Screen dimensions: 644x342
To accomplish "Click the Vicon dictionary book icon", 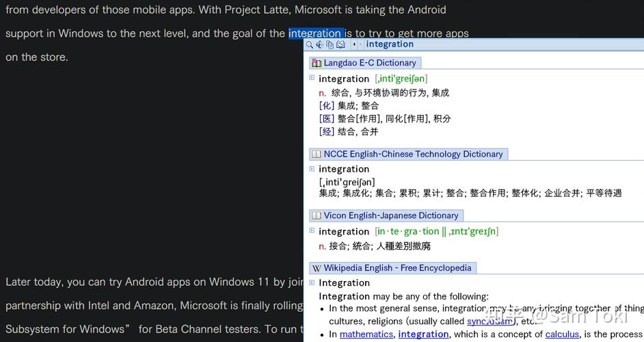I will [317, 215].
